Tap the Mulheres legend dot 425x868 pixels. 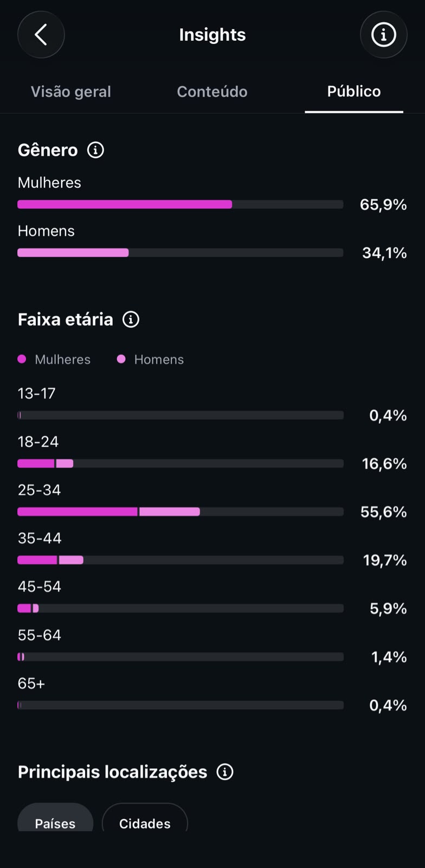pyautogui.click(x=22, y=359)
